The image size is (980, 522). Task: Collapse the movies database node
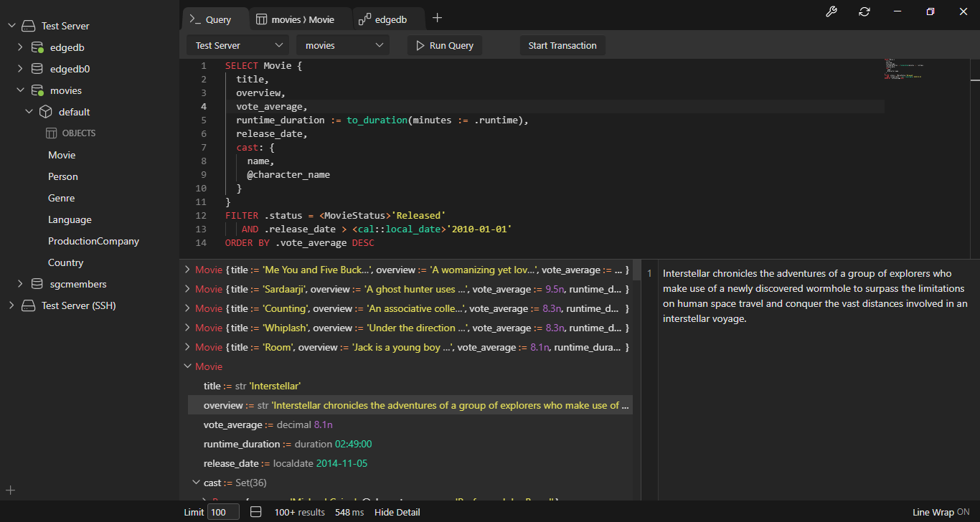[x=20, y=90]
